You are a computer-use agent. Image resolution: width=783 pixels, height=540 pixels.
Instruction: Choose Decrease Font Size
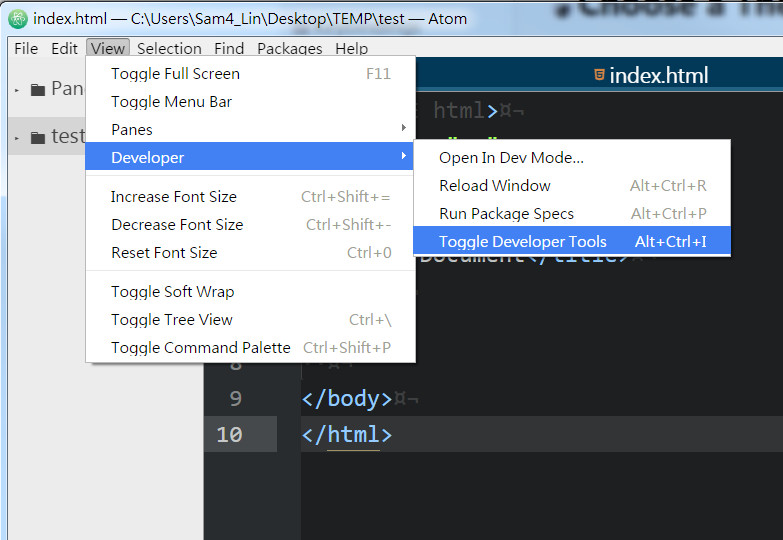pos(251,225)
